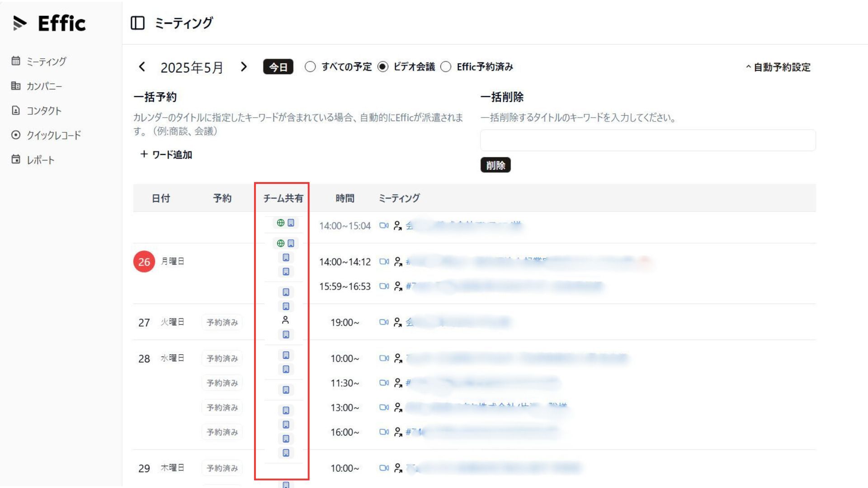Add a keyword with ＋ワード追加

click(166, 155)
